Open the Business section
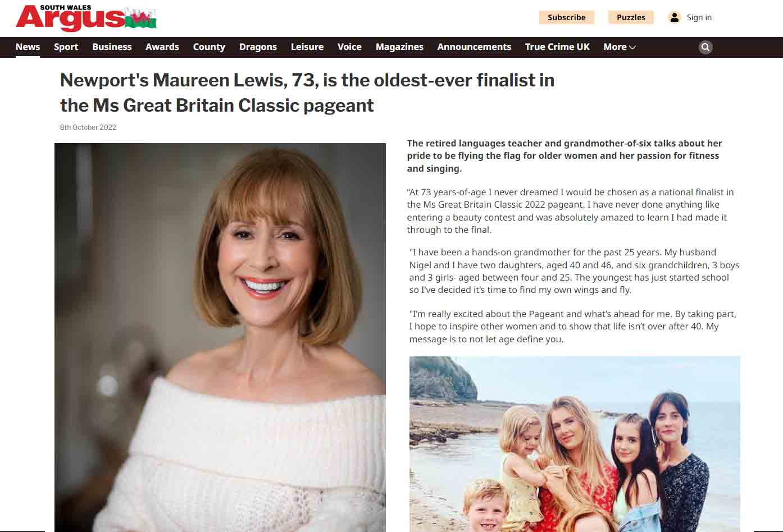Viewport: 783px width, 532px height. (x=112, y=47)
